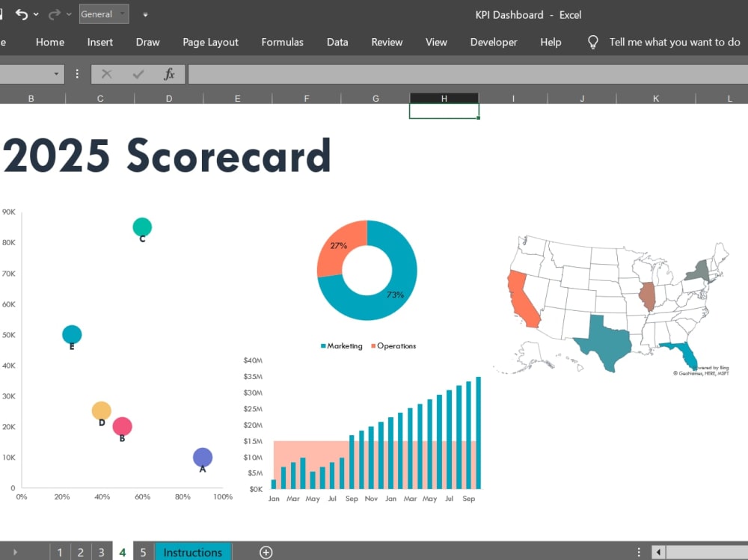Select column C header

coord(100,98)
